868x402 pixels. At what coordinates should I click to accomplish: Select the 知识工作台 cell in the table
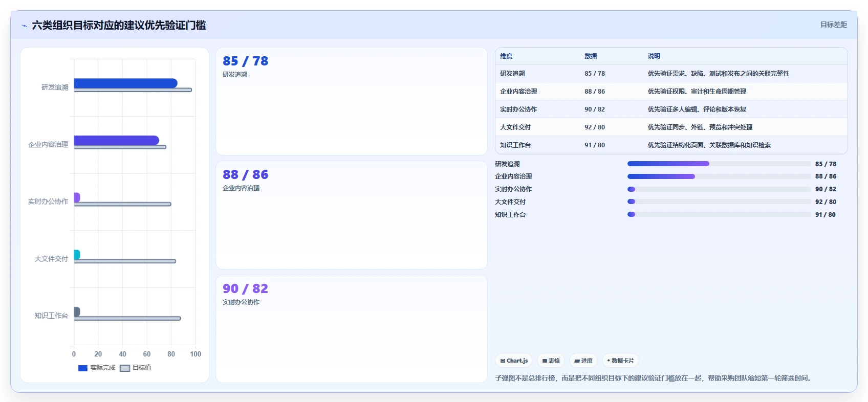[515, 145]
